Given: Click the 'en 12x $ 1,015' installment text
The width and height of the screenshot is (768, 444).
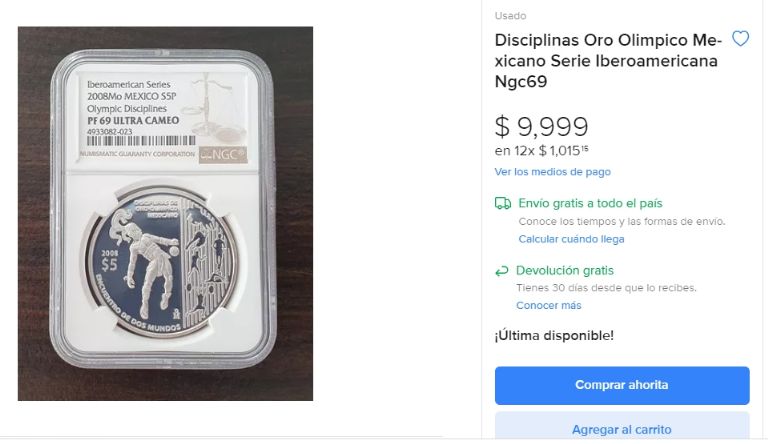Looking at the screenshot, I should tap(541, 150).
